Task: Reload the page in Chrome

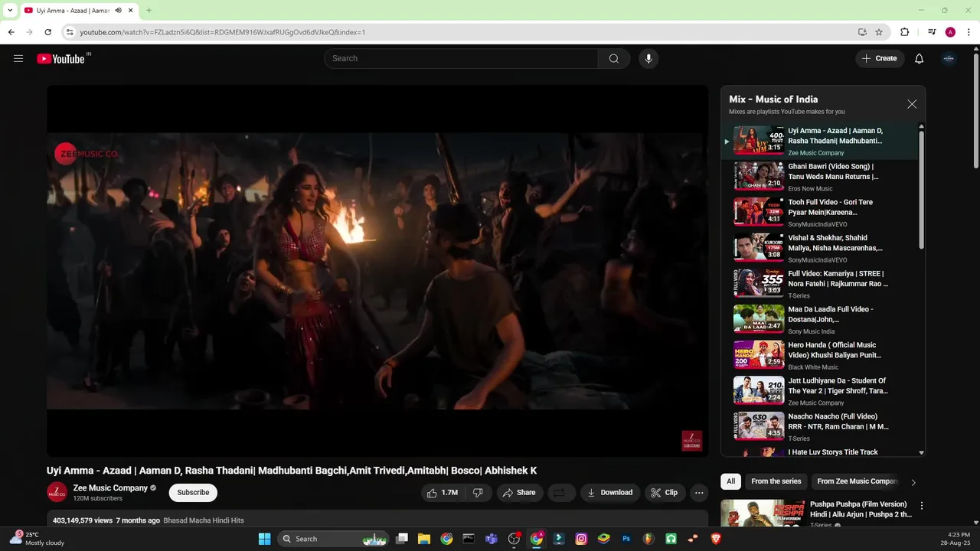Action: pos(47,32)
